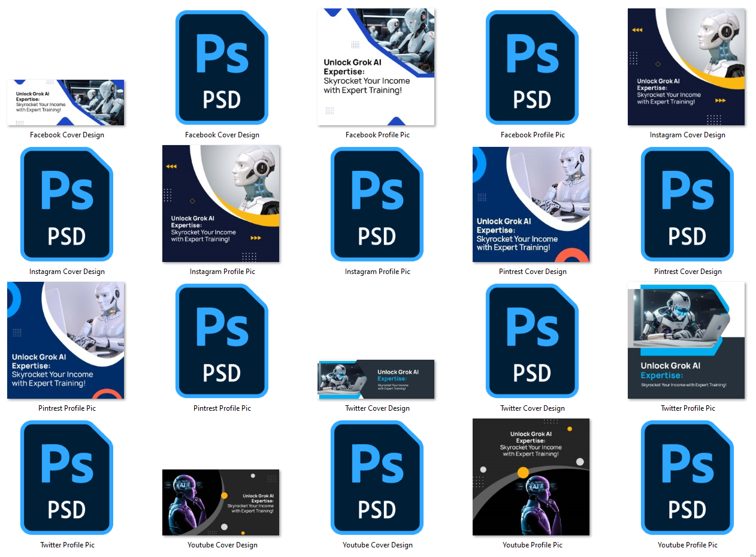Image resolution: width=756 pixels, height=557 pixels.
Task: Click the Youtube Profile Pic PSD icon
Action: coord(687,477)
